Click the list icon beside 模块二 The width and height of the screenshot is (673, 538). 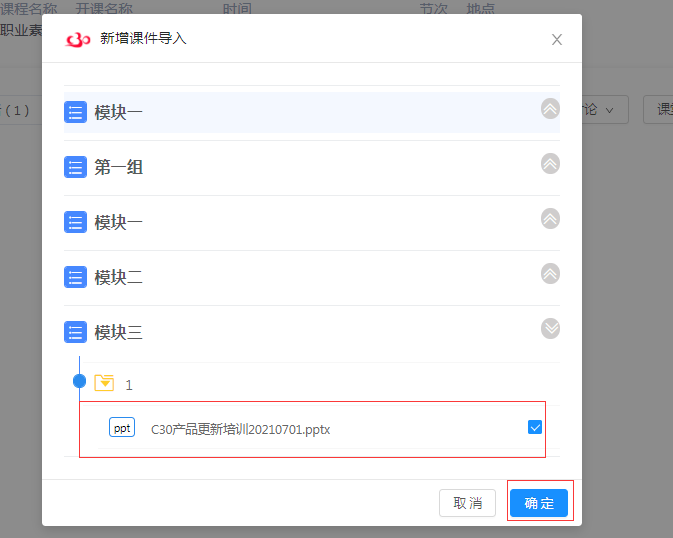[x=76, y=277]
